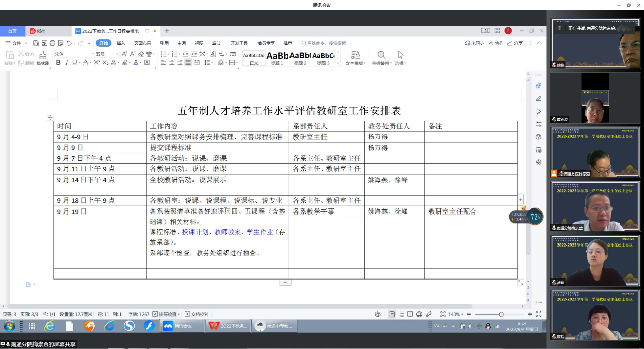The image size is (644, 349).
Task: Click the undo arrow icon
Action: pyautogui.click(x=69, y=43)
